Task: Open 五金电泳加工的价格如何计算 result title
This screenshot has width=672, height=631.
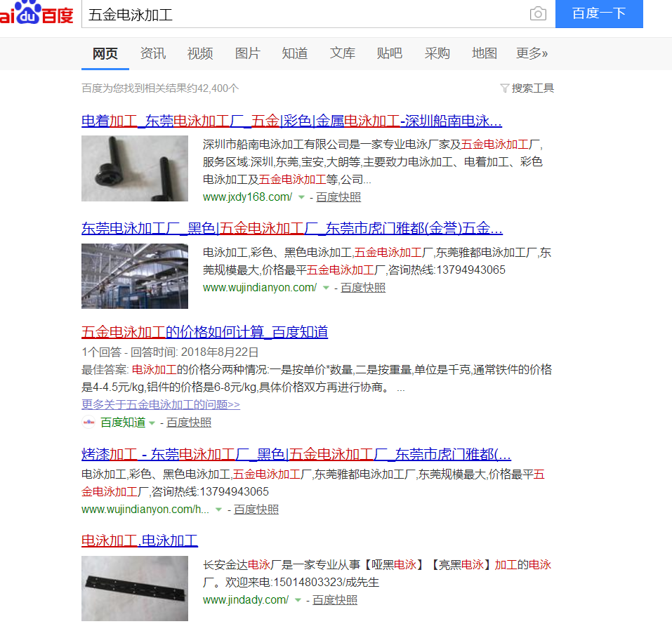Action: click(x=204, y=332)
